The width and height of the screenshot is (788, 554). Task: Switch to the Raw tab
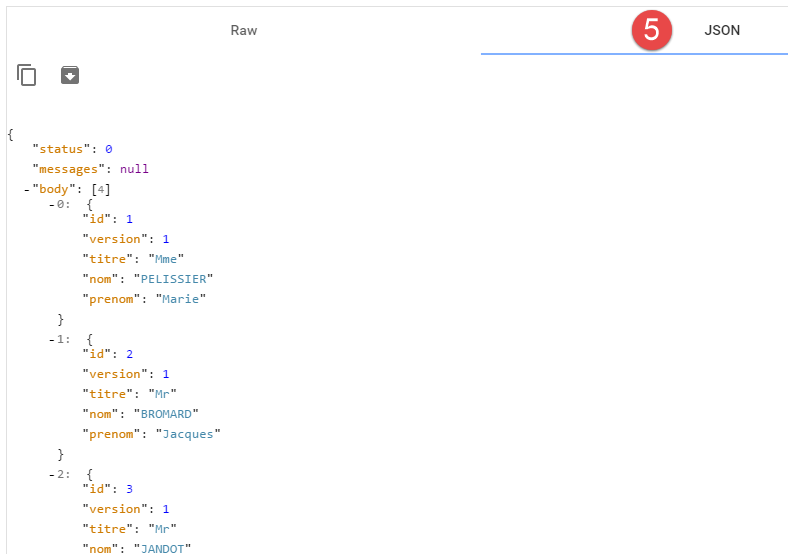pos(243,30)
